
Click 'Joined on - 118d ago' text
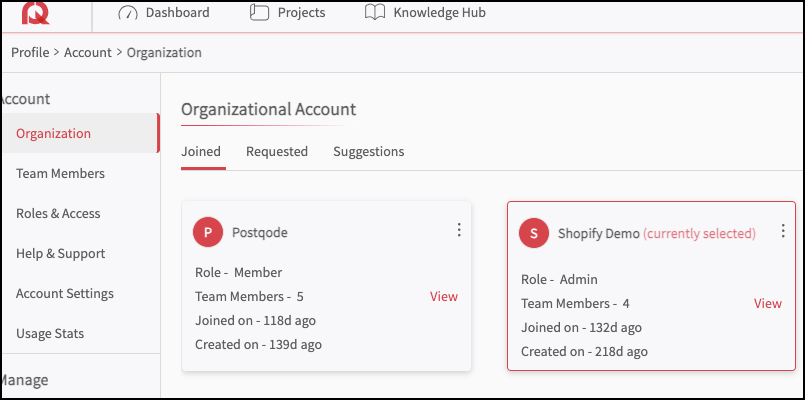point(255,321)
